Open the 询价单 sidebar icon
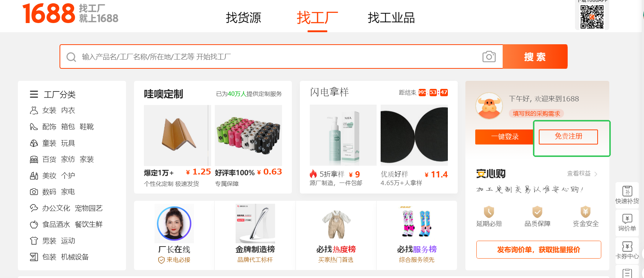The height and width of the screenshot is (278, 644). pyautogui.click(x=627, y=218)
